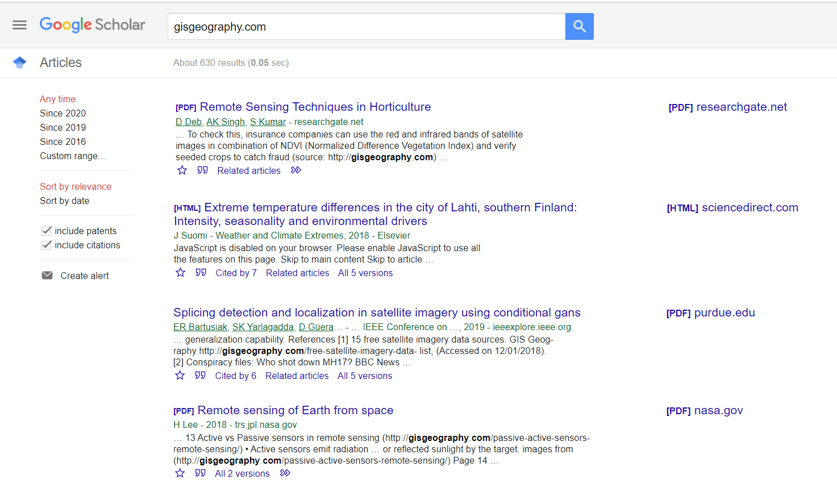Star Remote sensing of Earth from space
This screenshot has width=837, height=504.
point(180,473)
